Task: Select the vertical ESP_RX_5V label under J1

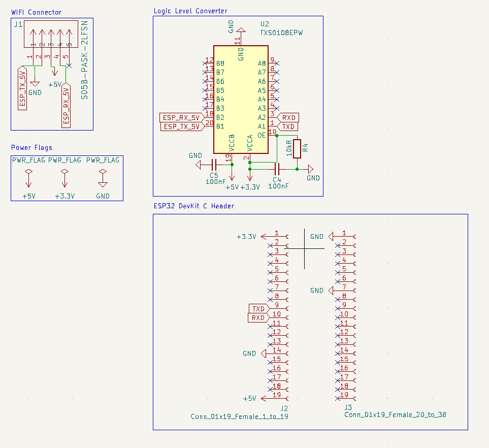Action: tap(66, 105)
